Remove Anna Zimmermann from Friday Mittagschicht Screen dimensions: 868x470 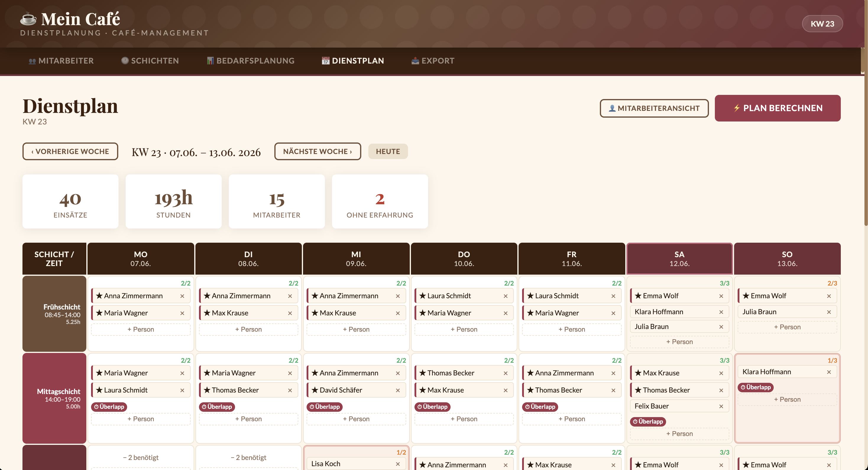[613, 373]
